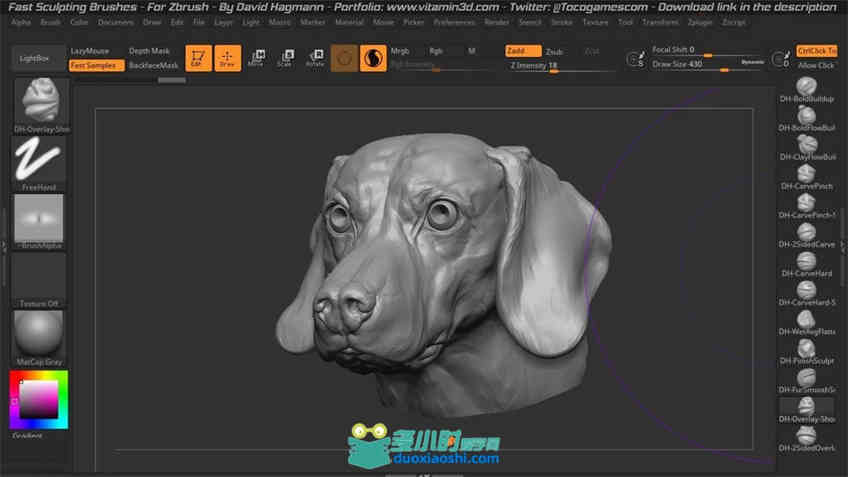This screenshot has width=848, height=477.
Task: Open the Light menu
Action: (x=251, y=23)
